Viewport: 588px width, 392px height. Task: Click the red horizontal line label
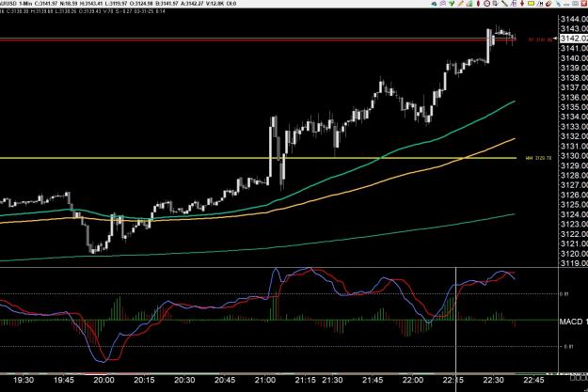click(x=540, y=39)
